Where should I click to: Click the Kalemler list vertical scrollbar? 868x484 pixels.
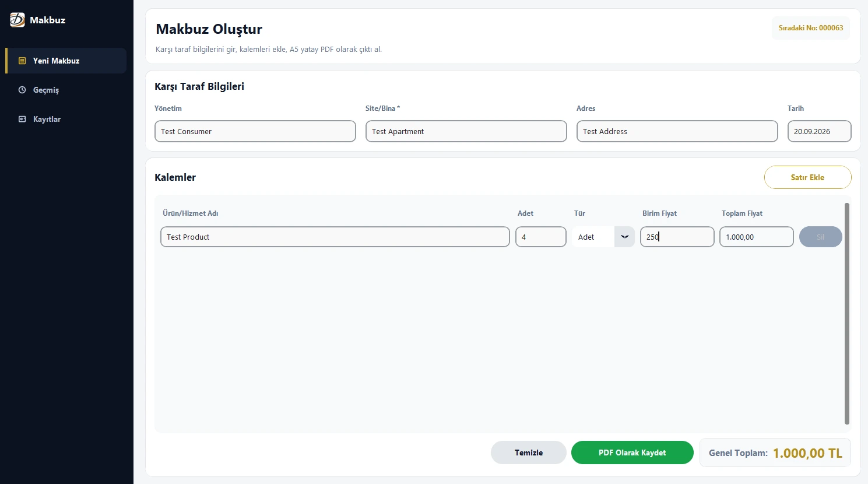[847, 314]
